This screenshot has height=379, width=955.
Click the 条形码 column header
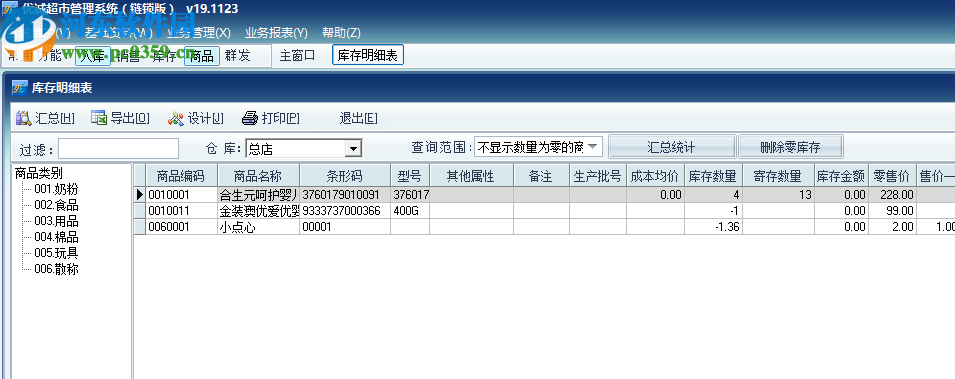point(345,176)
